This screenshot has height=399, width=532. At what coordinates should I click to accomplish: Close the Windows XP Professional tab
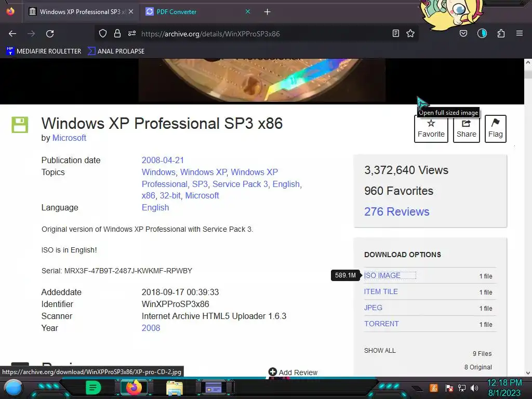tap(131, 11)
